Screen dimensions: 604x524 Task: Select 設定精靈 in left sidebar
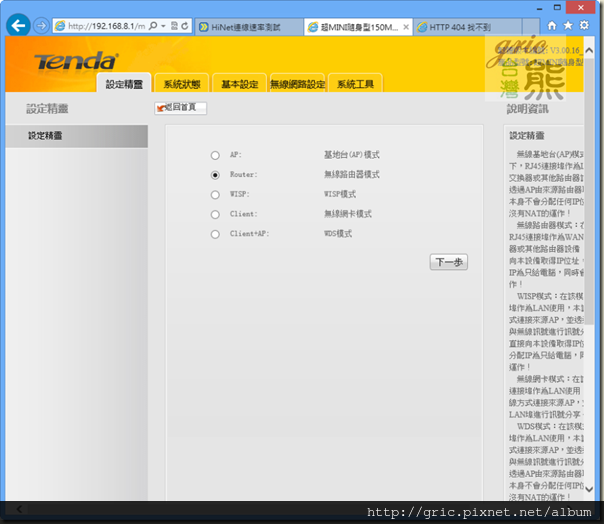click(76, 136)
